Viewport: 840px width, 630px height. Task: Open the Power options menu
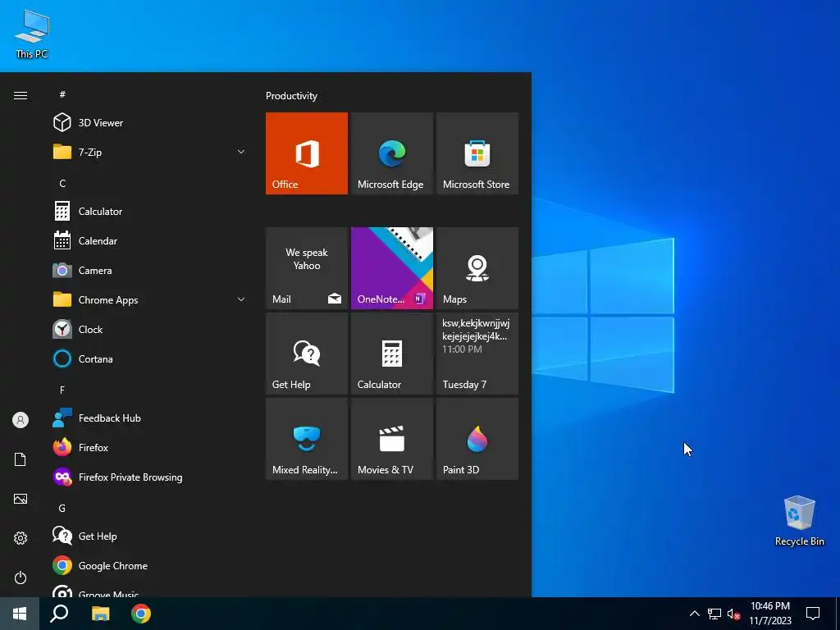point(21,577)
